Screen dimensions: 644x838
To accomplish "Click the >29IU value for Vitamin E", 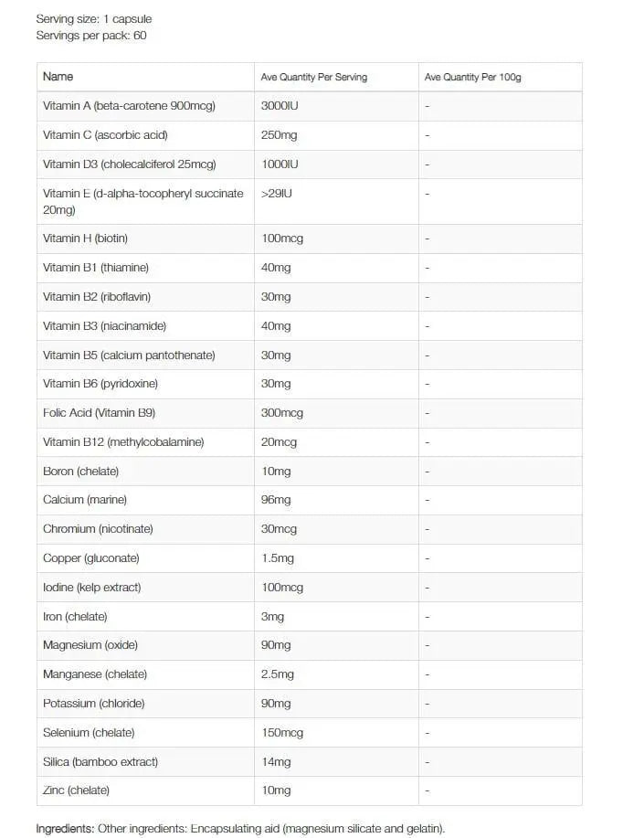I will pos(278,194).
